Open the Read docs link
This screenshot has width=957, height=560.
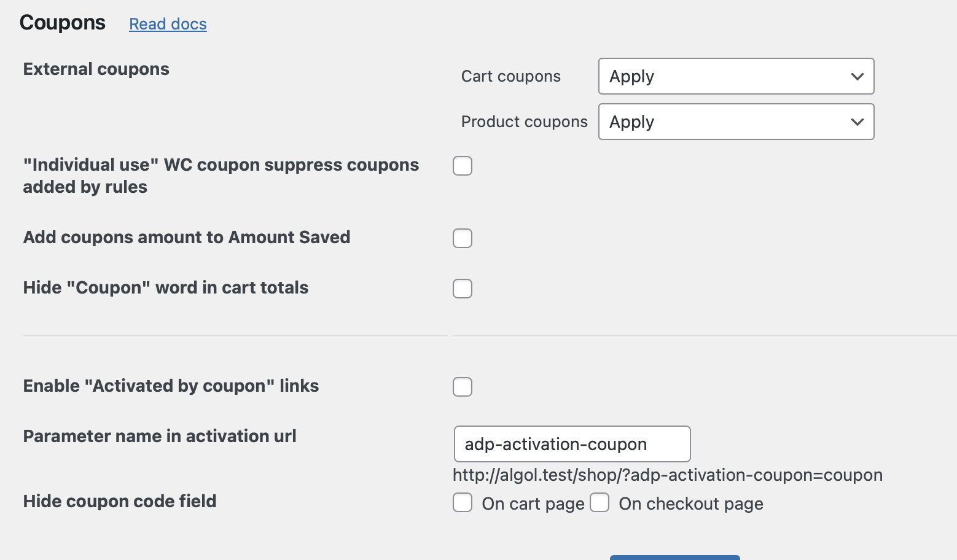[168, 24]
